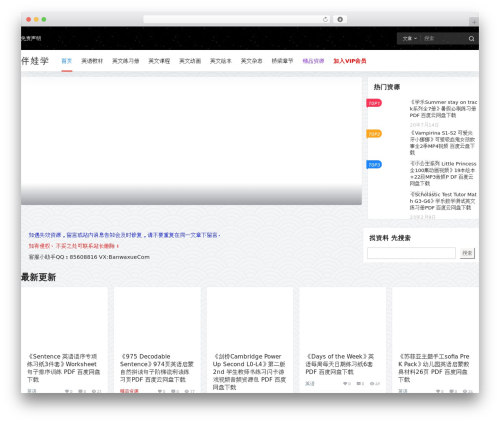Click the comment icon on Days of the Week card
500x423 pixels.
coord(359,384)
